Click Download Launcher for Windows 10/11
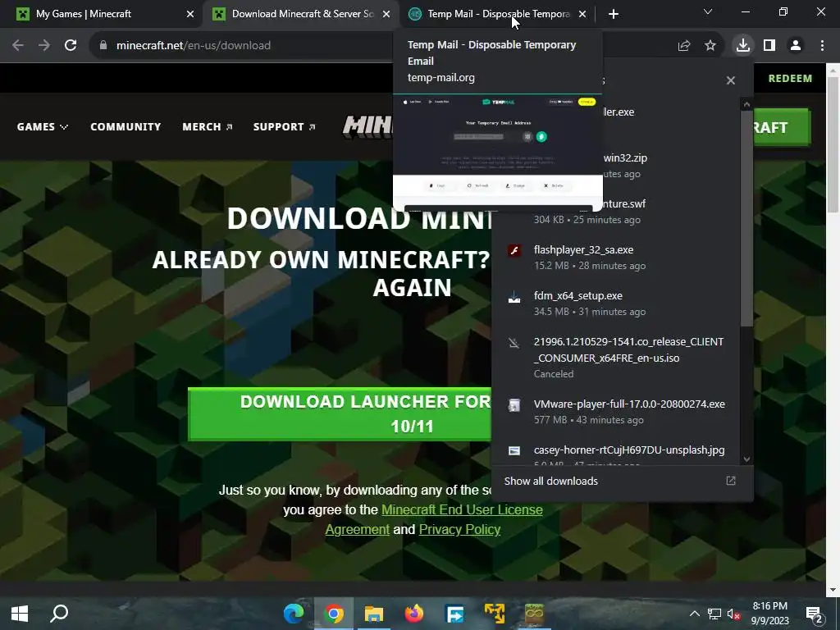Viewport: 840px width, 630px height. pos(340,414)
